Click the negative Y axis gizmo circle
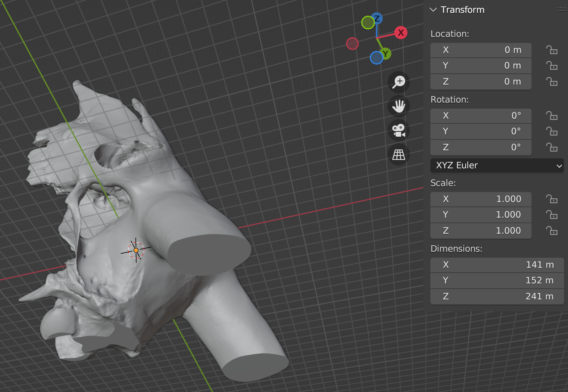The height and width of the screenshot is (392, 568). (x=368, y=22)
